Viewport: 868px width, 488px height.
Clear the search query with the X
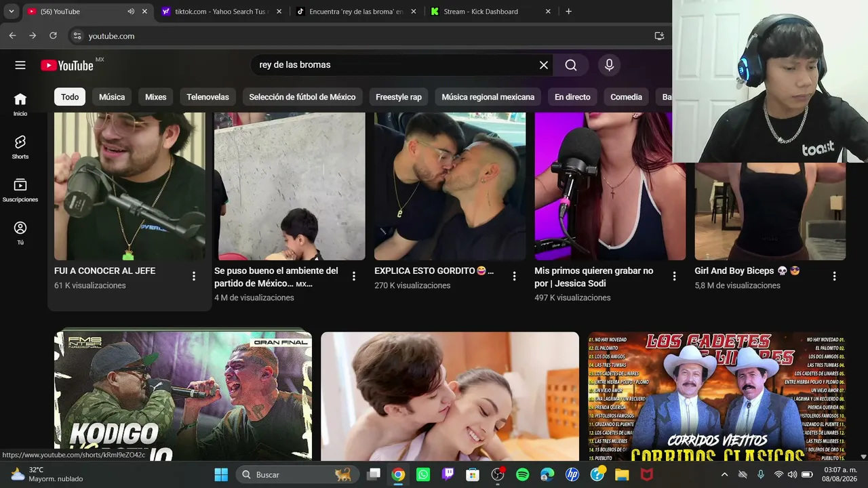(x=544, y=65)
